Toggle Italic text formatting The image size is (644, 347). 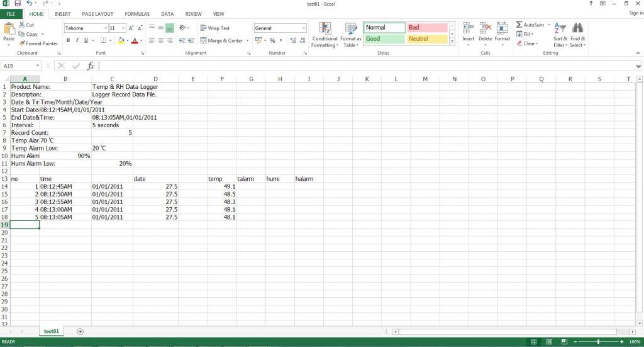77,41
